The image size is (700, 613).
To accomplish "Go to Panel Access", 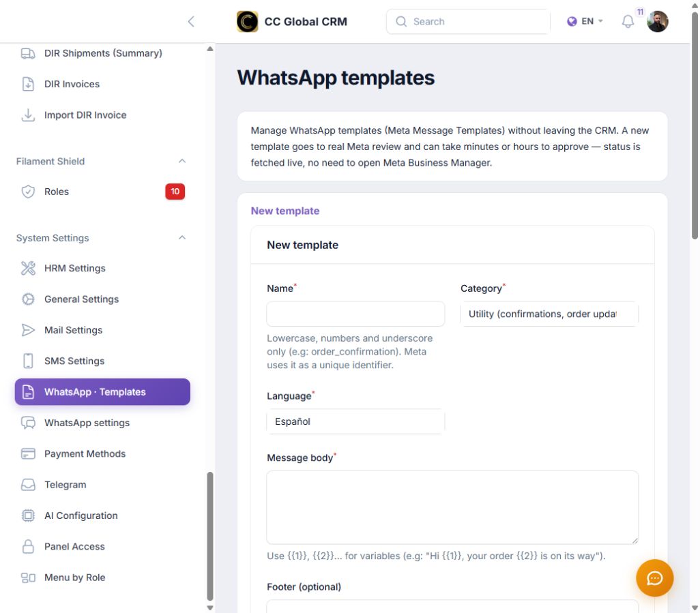I will pyautogui.click(x=102, y=547).
